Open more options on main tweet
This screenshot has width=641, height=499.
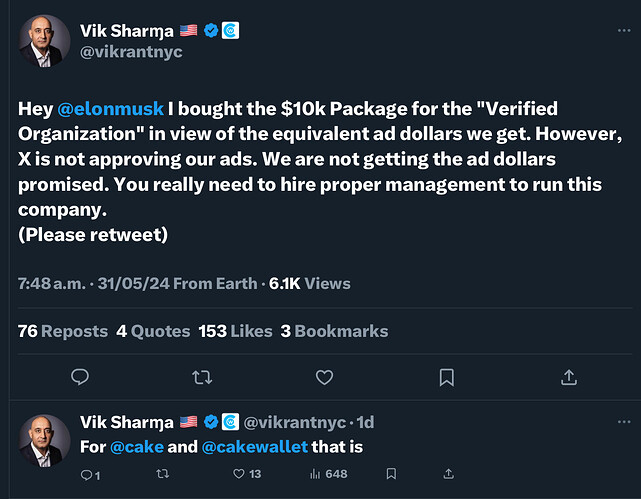pos(624,31)
